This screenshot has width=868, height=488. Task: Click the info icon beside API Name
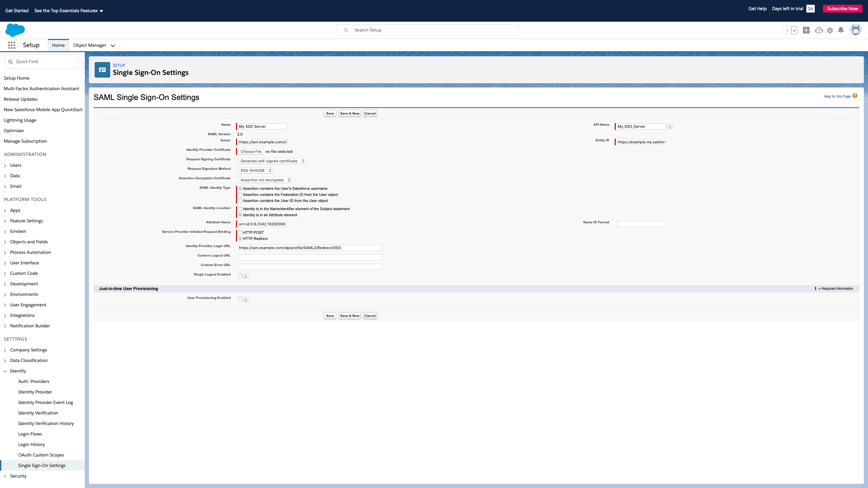[x=670, y=126]
